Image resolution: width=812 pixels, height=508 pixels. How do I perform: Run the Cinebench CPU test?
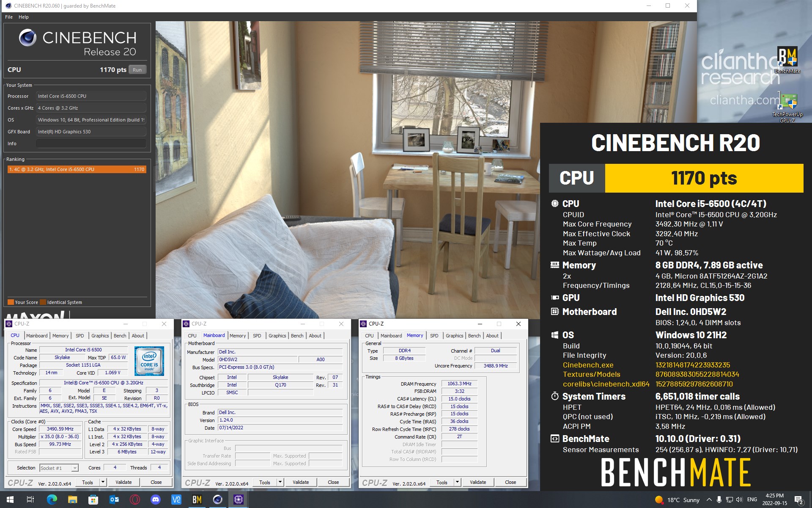(x=137, y=70)
